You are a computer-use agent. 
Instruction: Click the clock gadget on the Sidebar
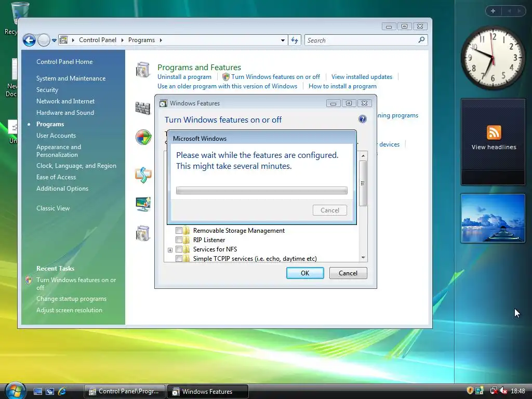coord(493,57)
